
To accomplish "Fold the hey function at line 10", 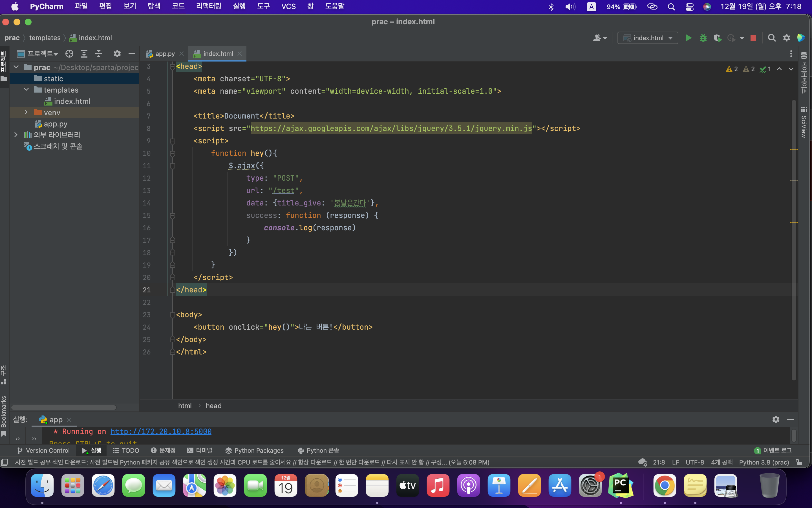I will (x=173, y=154).
